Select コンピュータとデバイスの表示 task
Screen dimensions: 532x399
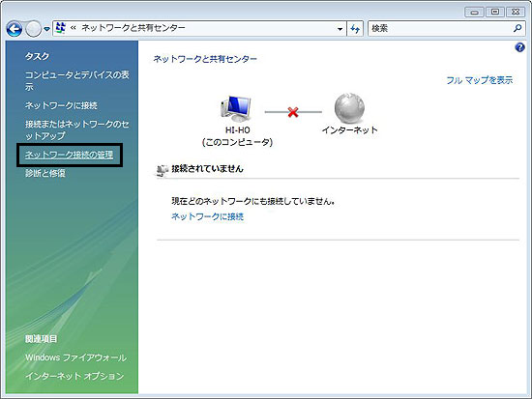tap(77, 81)
